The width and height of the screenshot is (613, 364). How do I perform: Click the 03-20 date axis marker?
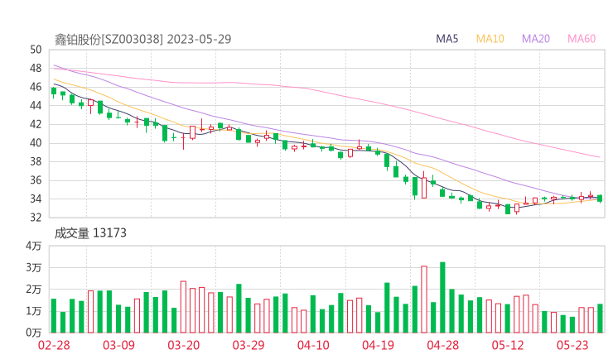coord(183,346)
